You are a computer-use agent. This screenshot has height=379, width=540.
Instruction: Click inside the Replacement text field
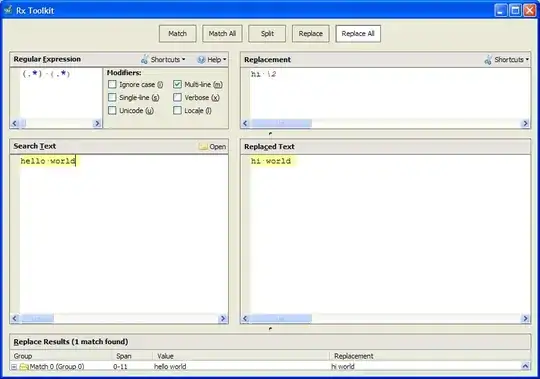[390, 93]
